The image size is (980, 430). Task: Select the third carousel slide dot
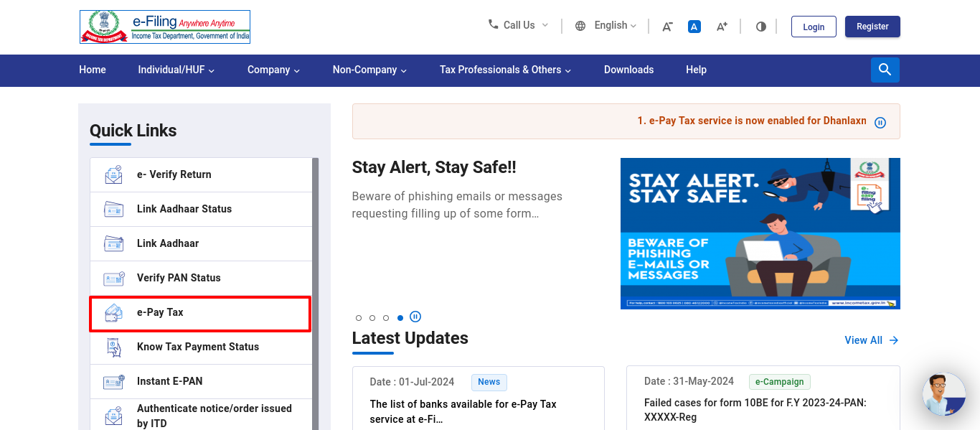coord(386,318)
